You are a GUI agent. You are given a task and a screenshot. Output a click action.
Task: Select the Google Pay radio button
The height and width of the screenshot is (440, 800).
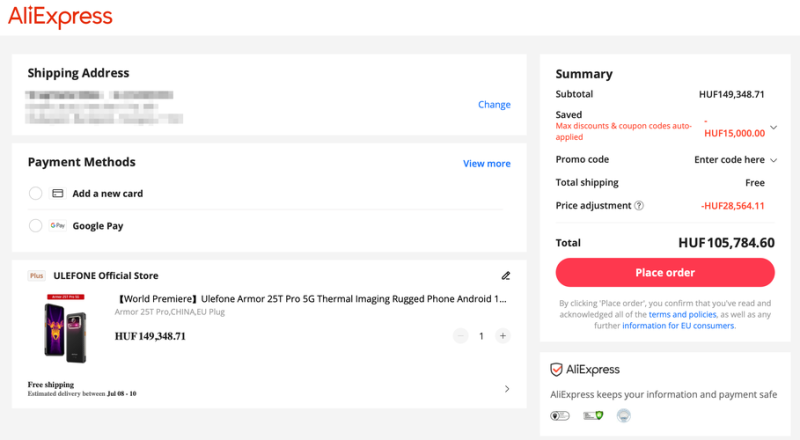pyautogui.click(x=36, y=226)
